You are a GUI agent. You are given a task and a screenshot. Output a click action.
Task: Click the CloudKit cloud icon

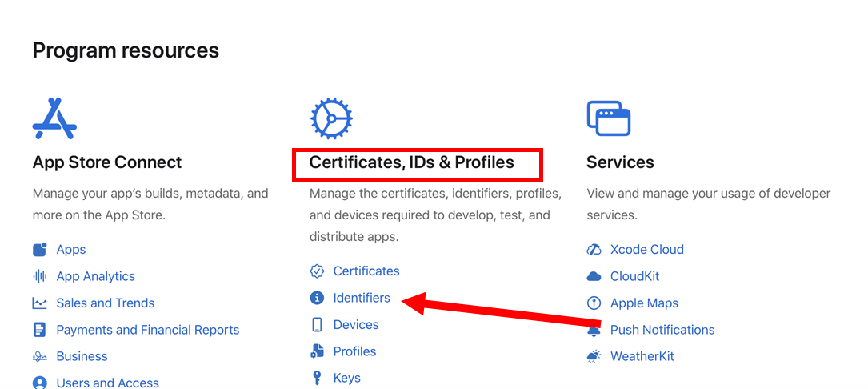tap(594, 276)
